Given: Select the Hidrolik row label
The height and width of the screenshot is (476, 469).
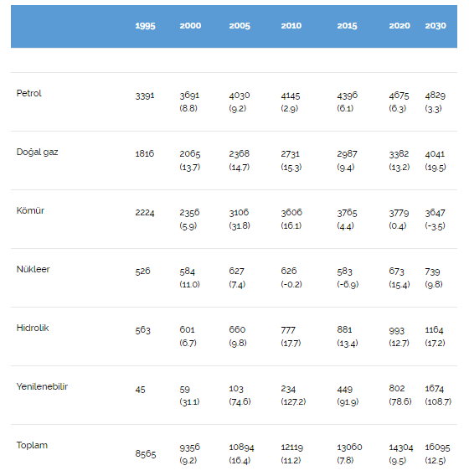Looking at the screenshot, I should [33, 328].
